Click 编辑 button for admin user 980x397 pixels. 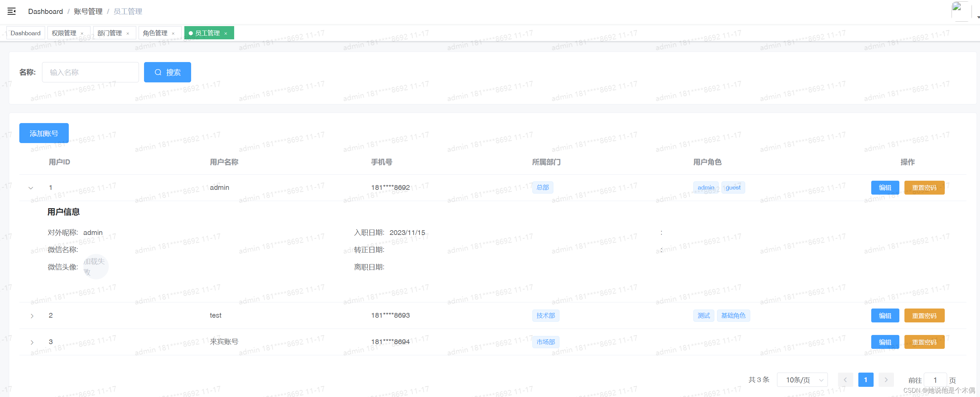[885, 188]
